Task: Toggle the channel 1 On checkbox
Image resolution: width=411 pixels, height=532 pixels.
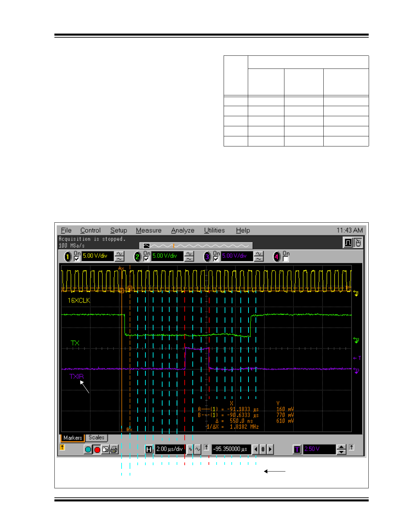Action: click(77, 259)
